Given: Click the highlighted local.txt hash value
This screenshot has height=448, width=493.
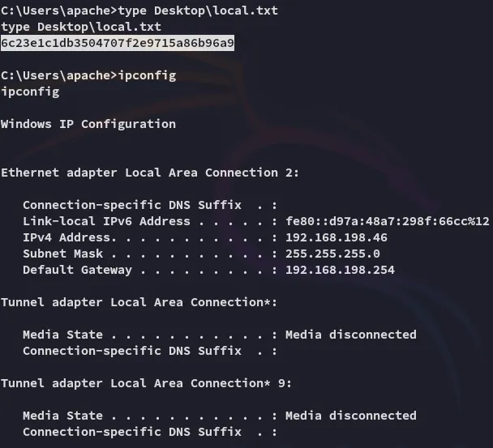Looking at the screenshot, I should pyautogui.click(x=118, y=42).
